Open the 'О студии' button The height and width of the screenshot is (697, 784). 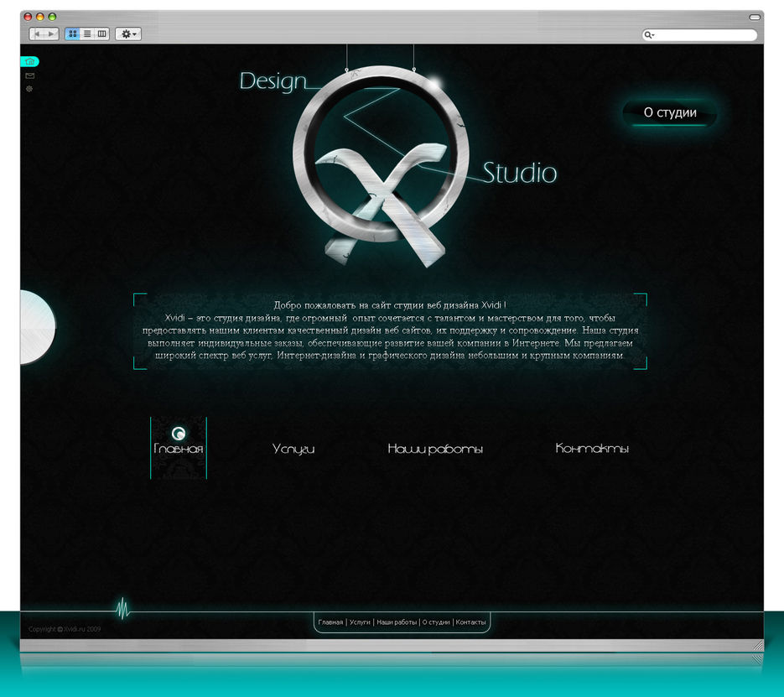(669, 113)
